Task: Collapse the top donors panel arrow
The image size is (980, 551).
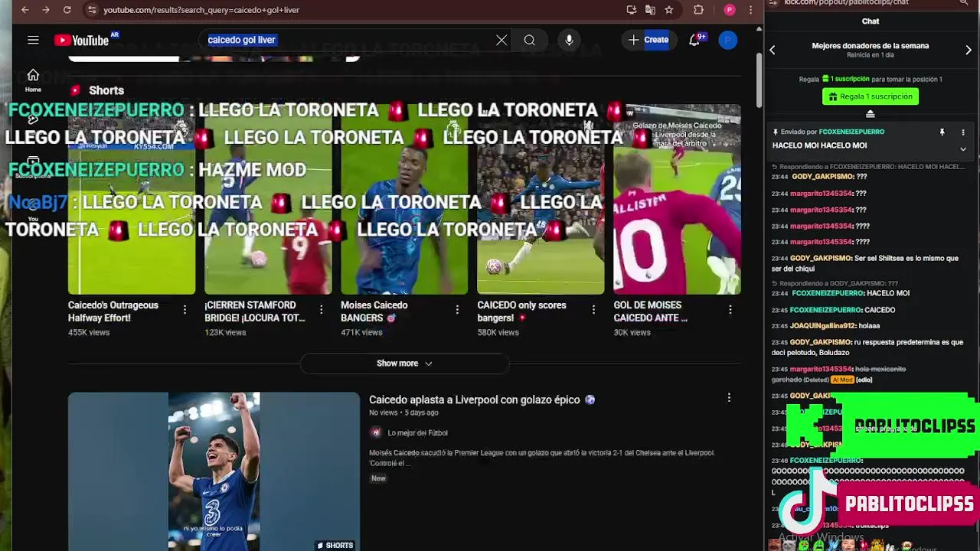Action: pyautogui.click(x=871, y=114)
